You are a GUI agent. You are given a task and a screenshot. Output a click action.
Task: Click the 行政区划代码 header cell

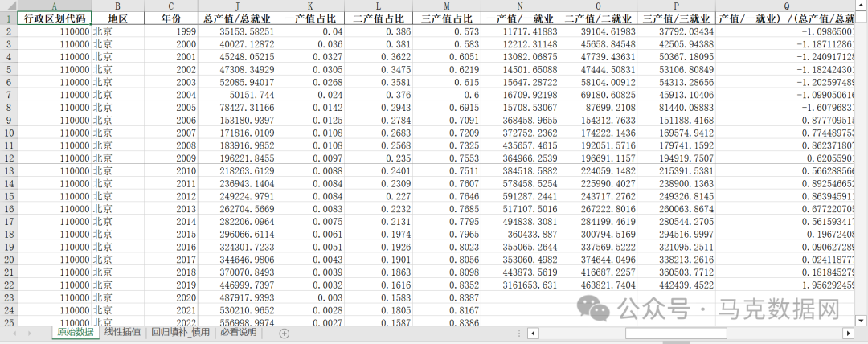(x=55, y=18)
